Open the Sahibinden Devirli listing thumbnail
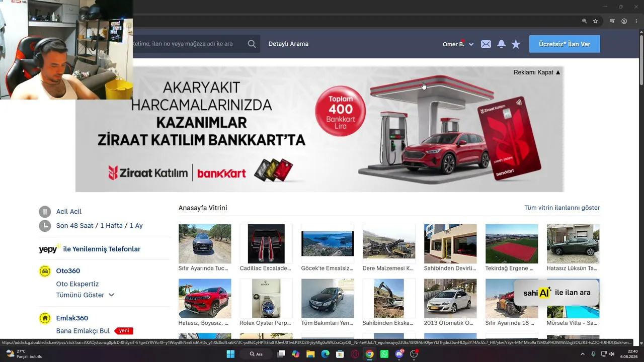 coord(450,244)
